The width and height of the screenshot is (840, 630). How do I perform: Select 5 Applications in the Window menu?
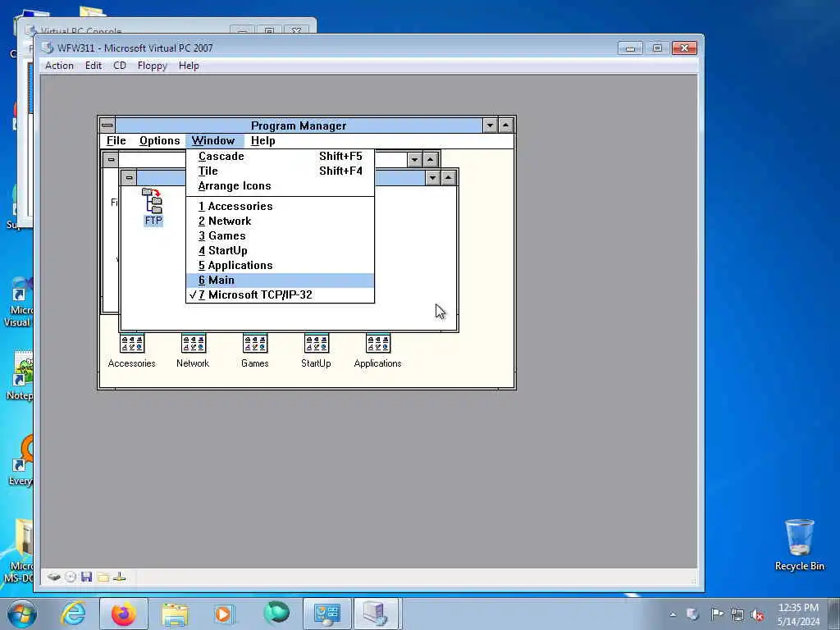[x=281, y=265]
